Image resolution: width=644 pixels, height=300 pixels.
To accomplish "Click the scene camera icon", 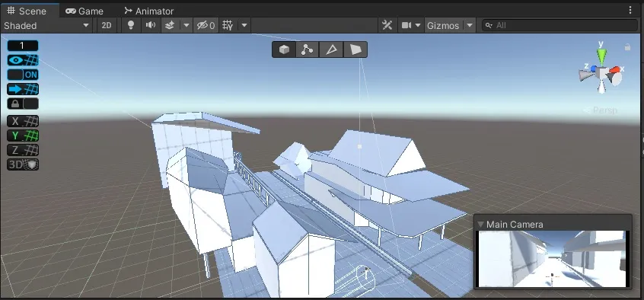I will point(406,25).
